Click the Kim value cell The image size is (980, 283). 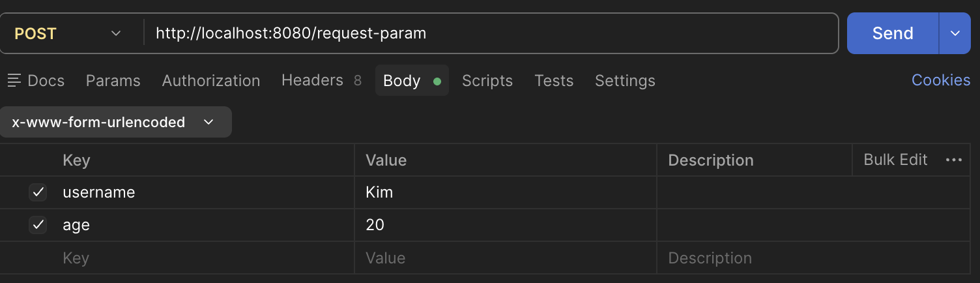(506, 192)
